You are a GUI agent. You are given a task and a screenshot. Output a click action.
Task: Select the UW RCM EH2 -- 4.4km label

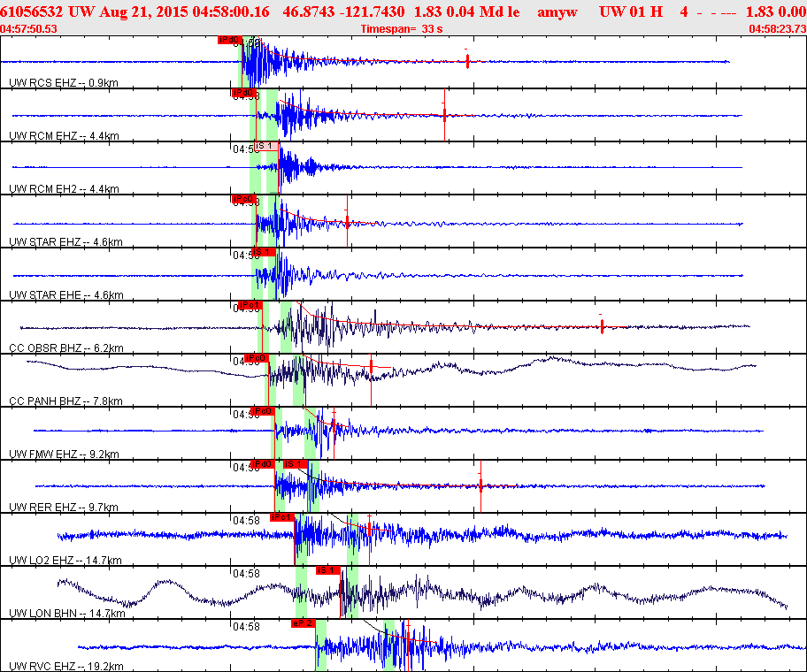coord(65,188)
